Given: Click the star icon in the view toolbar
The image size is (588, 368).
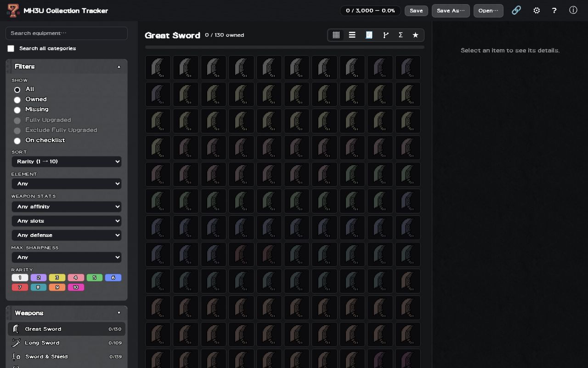Looking at the screenshot, I should pyautogui.click(x=415, y=35).
